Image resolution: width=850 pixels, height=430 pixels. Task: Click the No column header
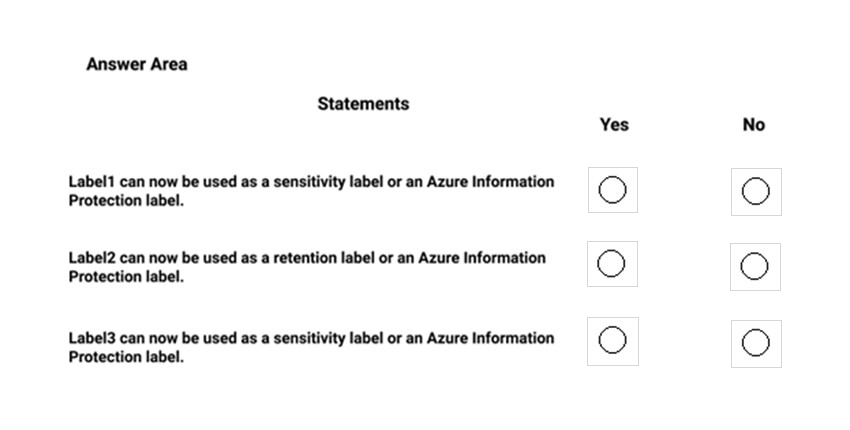(754, 125)
